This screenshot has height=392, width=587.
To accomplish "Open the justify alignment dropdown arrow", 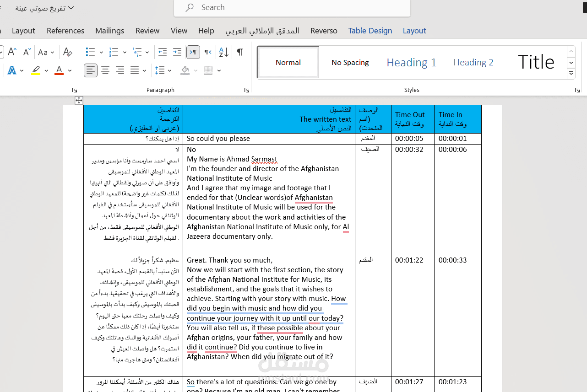I will [x=145, y=71].
